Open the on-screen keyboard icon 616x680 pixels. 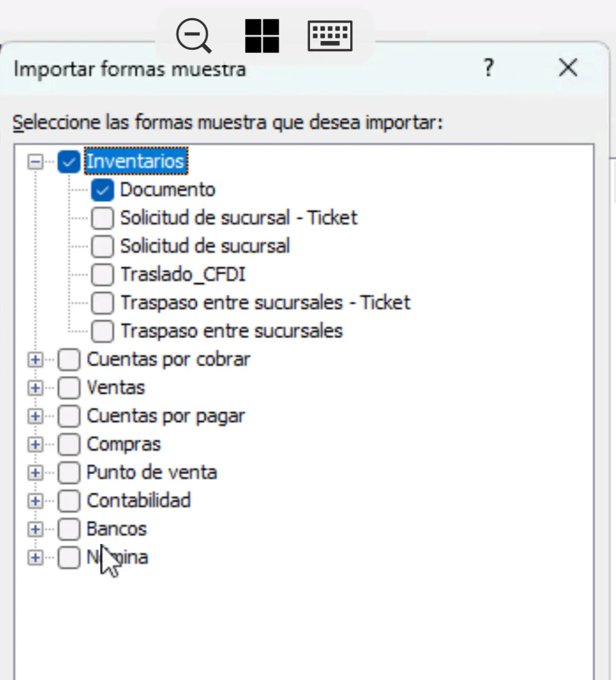pos(330,35)
